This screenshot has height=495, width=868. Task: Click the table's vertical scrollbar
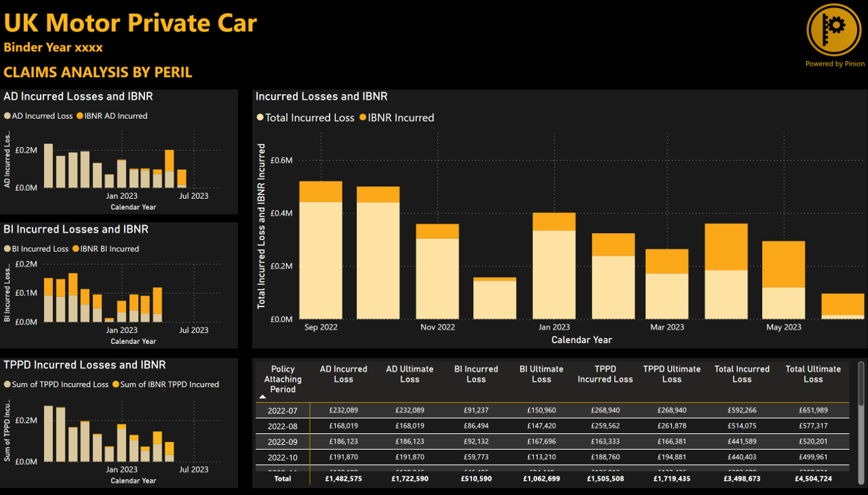click(860, 384)
